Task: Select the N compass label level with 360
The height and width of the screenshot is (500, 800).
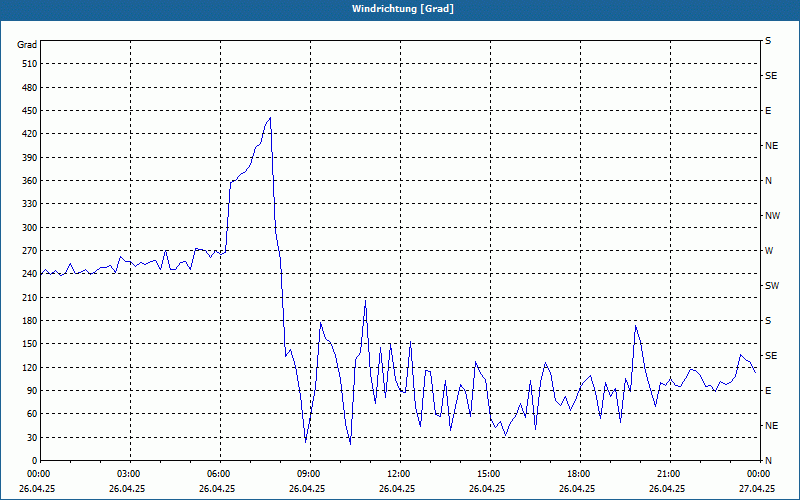Action: (768, 181)
